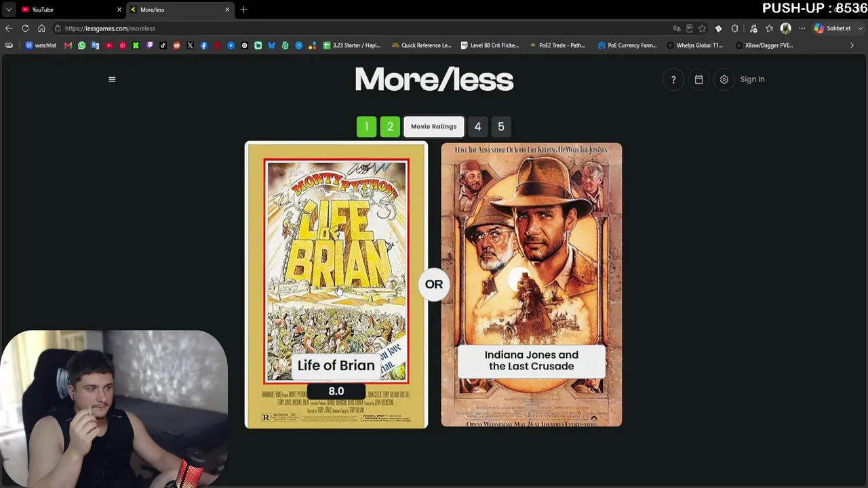View site information lock icon
This screenshot has width=868, height=488.
point(58,28)
